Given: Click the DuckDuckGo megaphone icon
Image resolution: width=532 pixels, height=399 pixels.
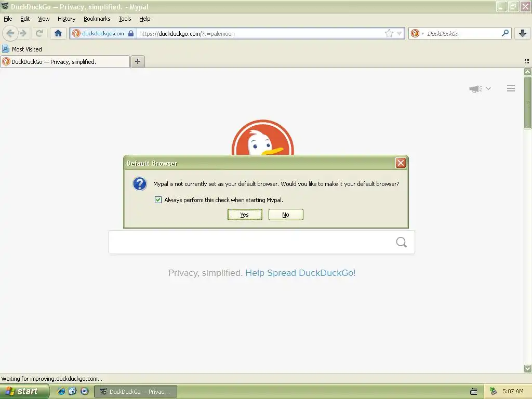Looking at the screenshot, I should [x=476, y=88].
